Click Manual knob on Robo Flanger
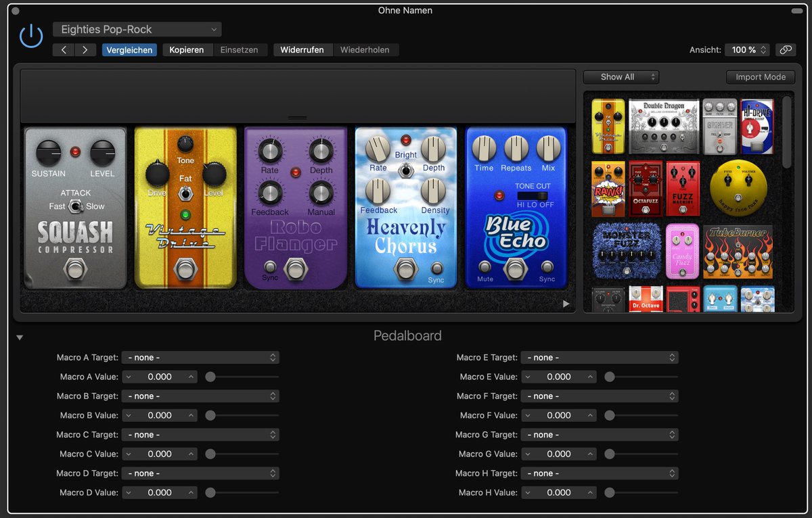Image resolution: width=812 pixels, height=518 pixels. (x=321, y=193)
